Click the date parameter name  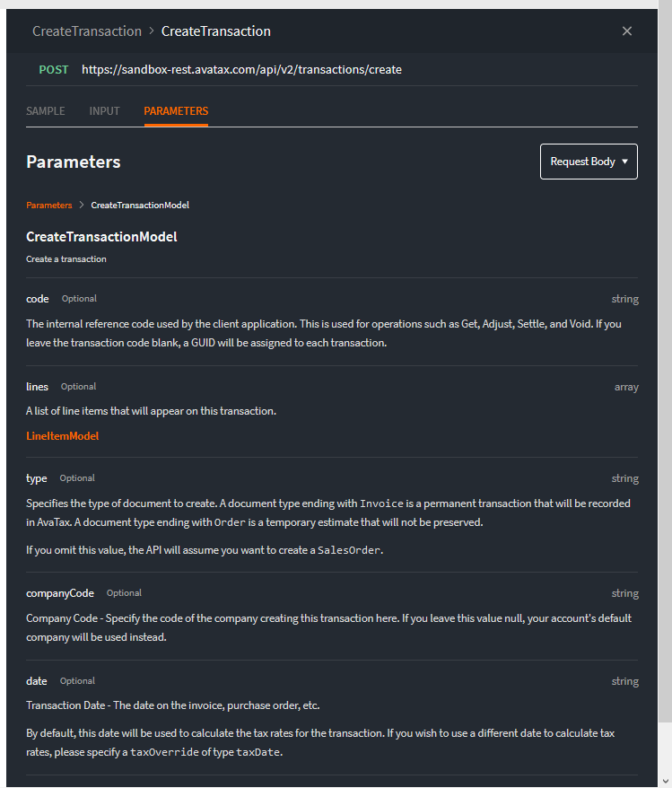click(37, 681)
